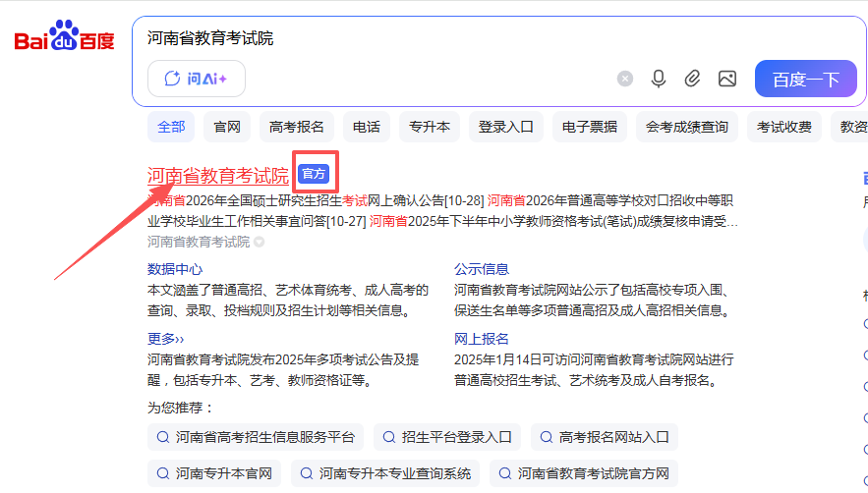Start voice search with microphone icon
The height and width of the screenshot is (493, 868).
pos(659,80)
